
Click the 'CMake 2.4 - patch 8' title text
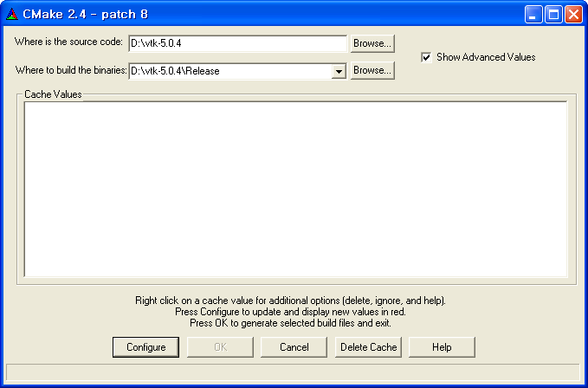coord(86,15)
